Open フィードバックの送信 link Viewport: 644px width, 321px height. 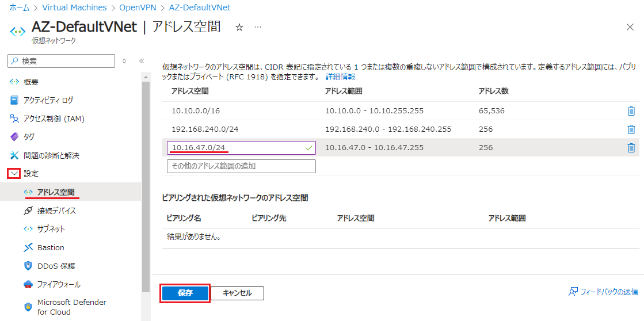pos(609,292)
